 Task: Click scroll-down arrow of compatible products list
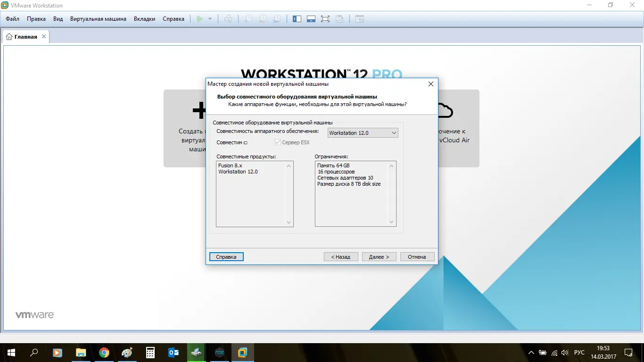(289, 222)
